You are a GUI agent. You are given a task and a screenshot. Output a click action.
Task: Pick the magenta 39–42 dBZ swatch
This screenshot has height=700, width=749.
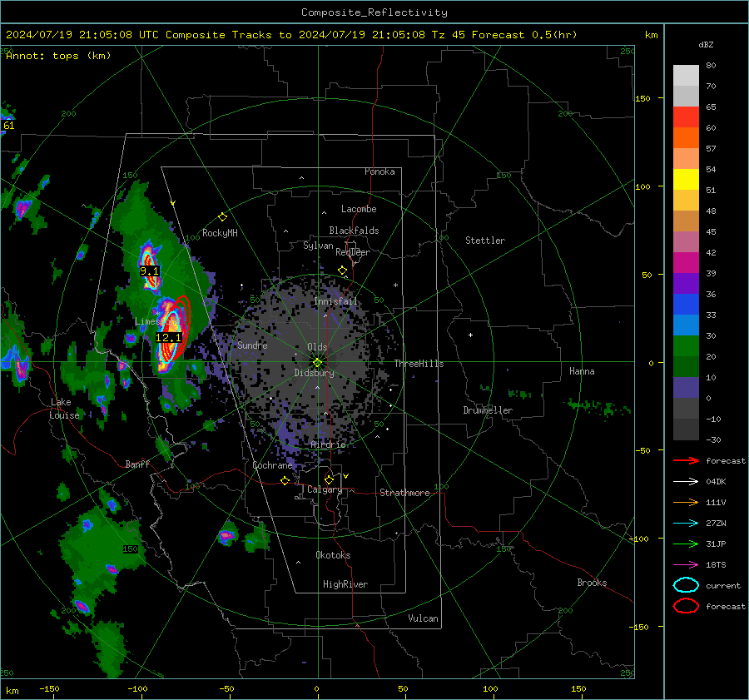coord(686,263)
